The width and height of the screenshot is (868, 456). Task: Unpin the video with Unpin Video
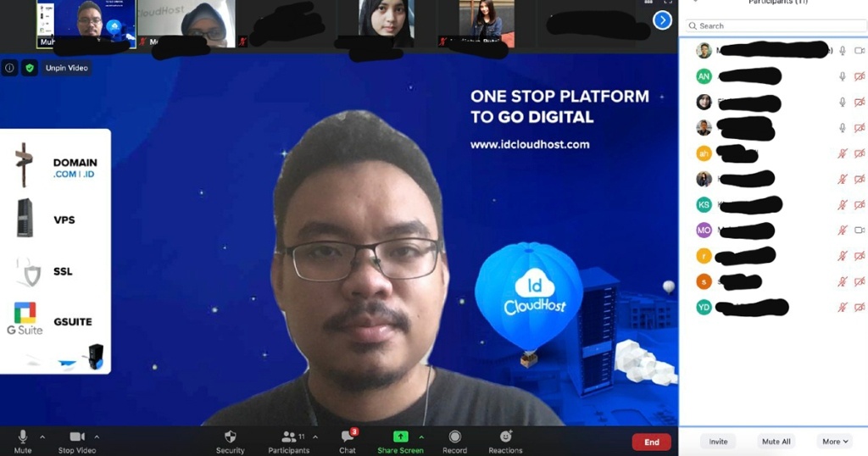[67, 68]
